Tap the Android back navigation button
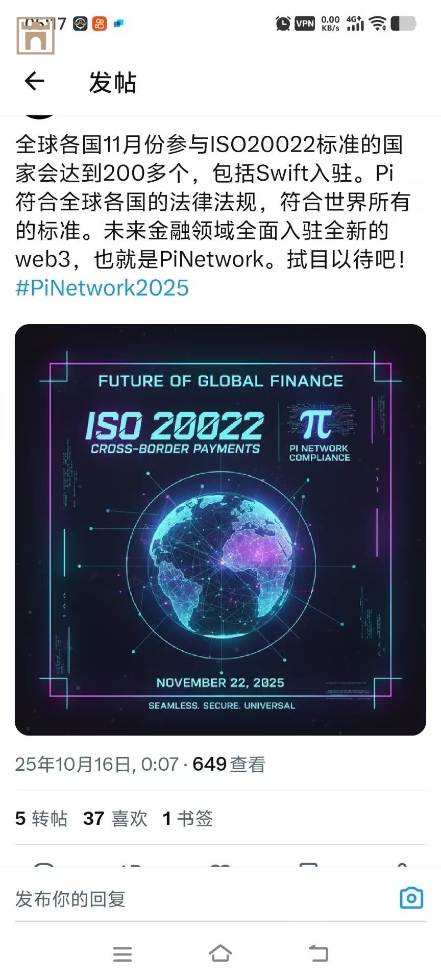 click(318, 953)
